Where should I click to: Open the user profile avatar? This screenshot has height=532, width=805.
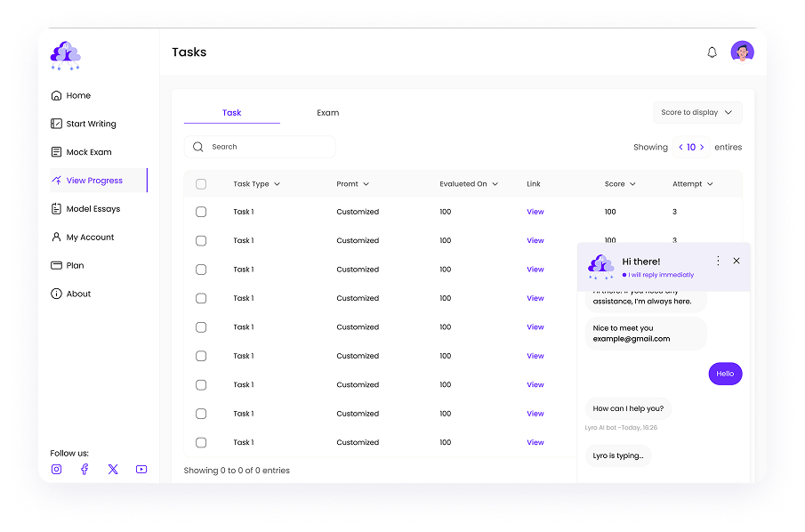click(x=742, y=52)
